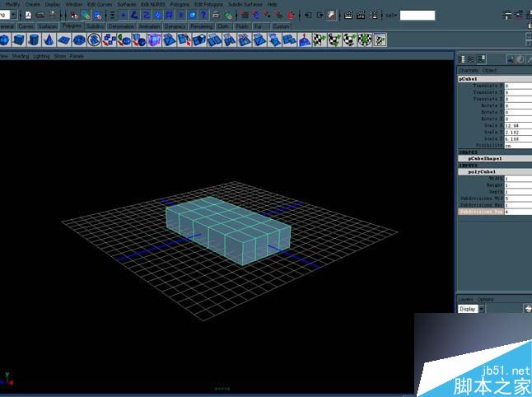The height and width of the screenshot is (397, 532).
Task: Click the blue question mark icon
Action: coord(203,15)
